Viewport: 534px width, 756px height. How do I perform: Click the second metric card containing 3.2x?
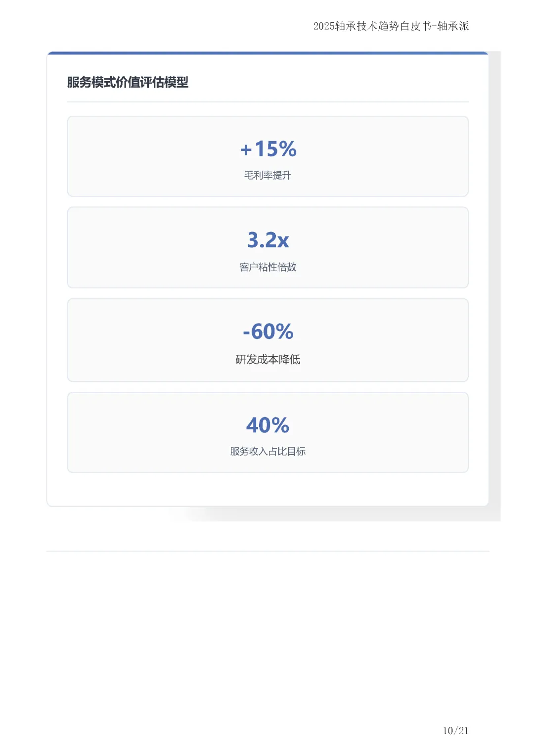[x=267, y=247]
